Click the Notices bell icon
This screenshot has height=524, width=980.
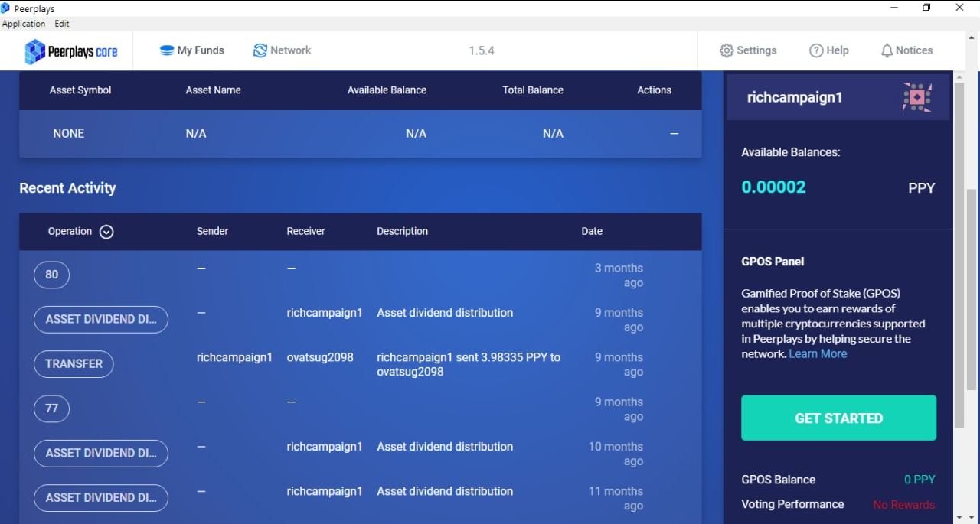[887, 50]
